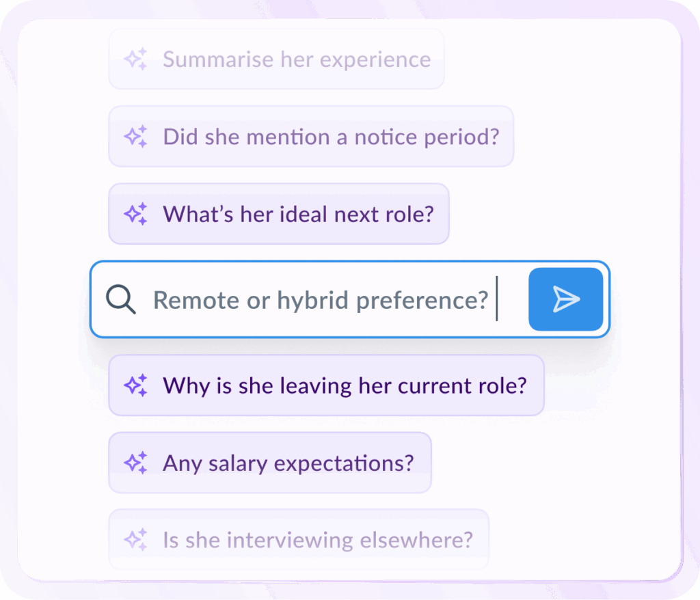This screenshot has height=600, width=700.
Task: Choose the Any salary expectations? suggestion
Action: click(x=288, y=463)
